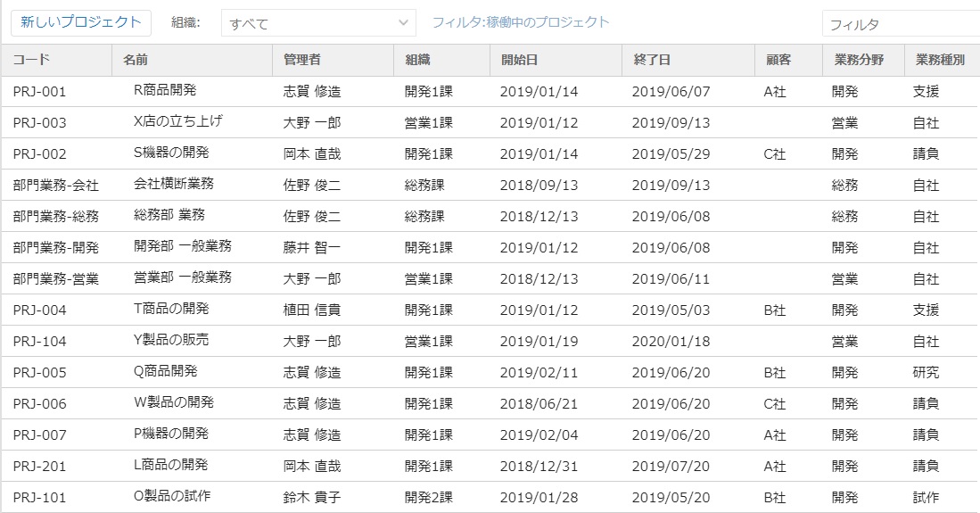The height and width of the screenshot is (513, 980).
Task: Sort by the 終了日 column header
Action: tap(651, 60)
